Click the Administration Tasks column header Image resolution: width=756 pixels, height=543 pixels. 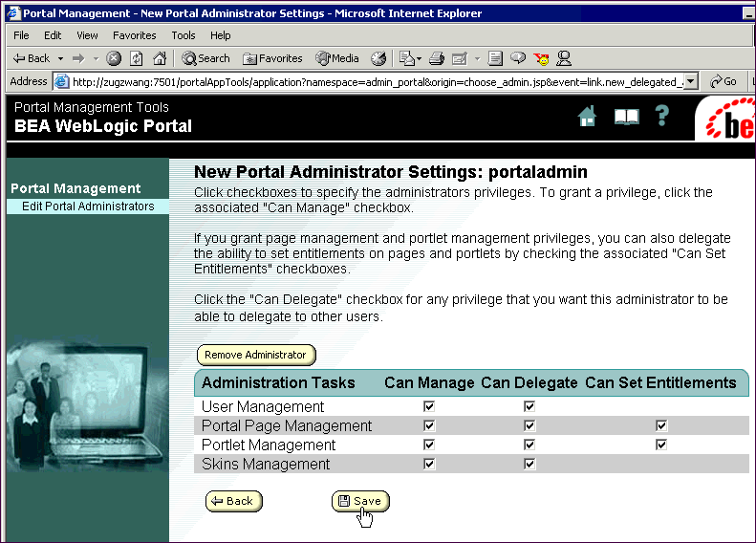278,383
